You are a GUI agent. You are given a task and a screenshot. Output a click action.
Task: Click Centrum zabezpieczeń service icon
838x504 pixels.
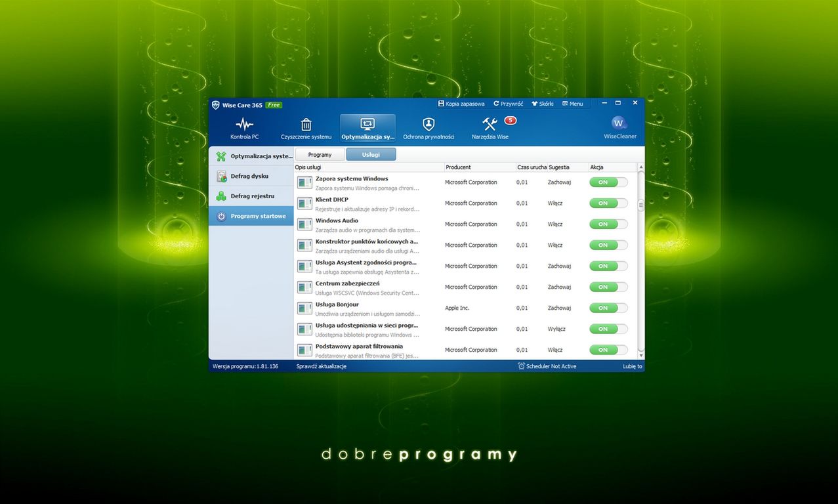pos(304,287)
